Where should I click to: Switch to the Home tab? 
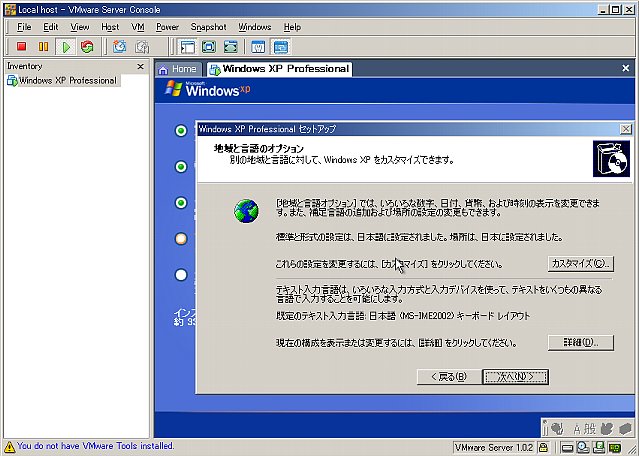178,69
